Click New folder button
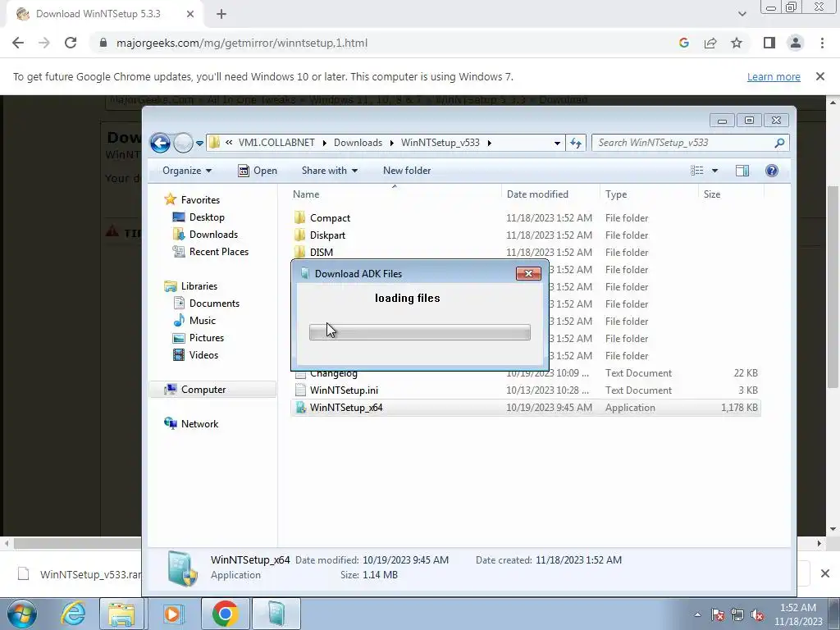 (x=407, y=171)
